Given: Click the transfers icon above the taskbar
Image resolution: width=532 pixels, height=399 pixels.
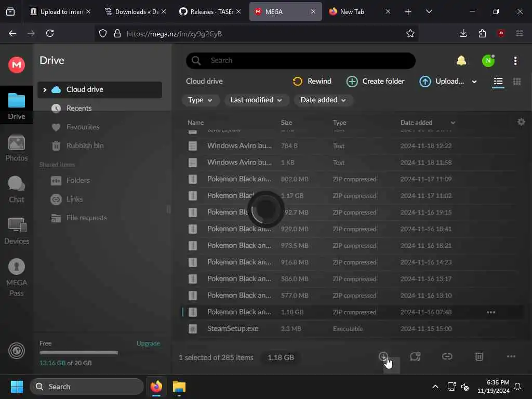Looking at the screenshot, I should click(x=16, y=351).
